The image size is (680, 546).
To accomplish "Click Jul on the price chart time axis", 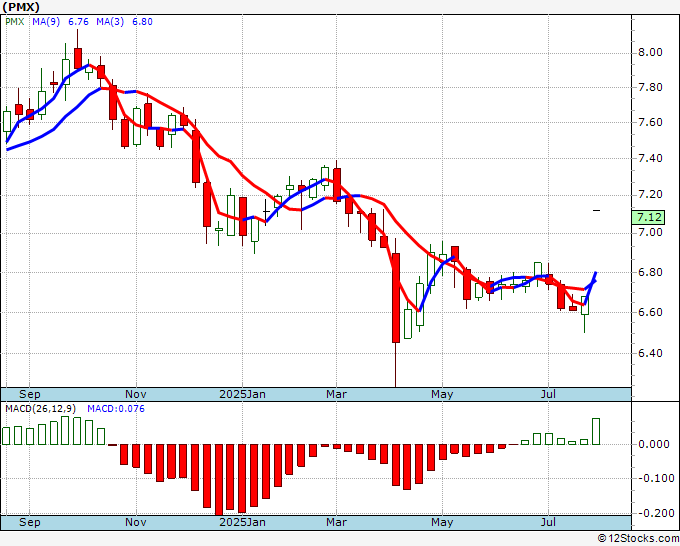I will (x=549, y=394).
